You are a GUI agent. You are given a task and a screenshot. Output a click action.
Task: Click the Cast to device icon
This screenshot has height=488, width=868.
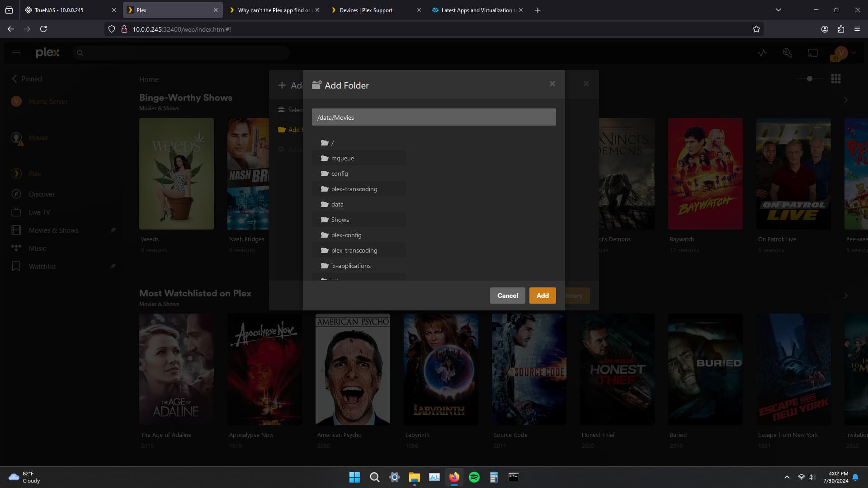pyautogui.click(x=812, y=53)
